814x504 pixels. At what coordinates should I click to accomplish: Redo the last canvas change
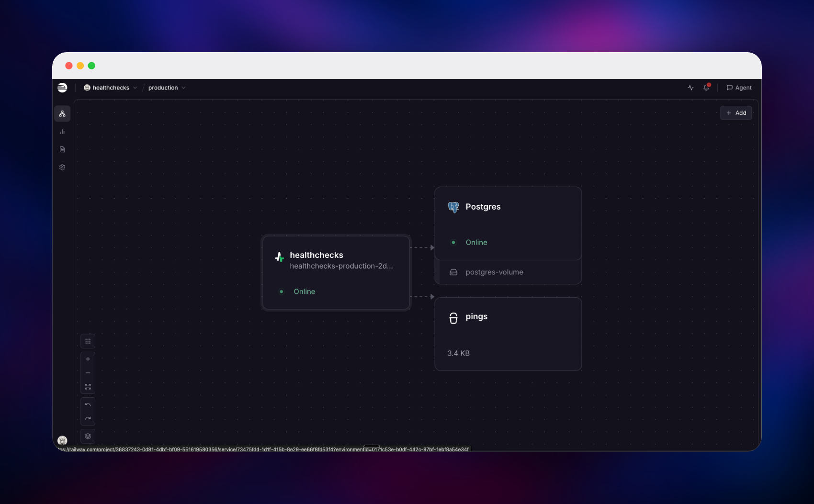point(88,419)
